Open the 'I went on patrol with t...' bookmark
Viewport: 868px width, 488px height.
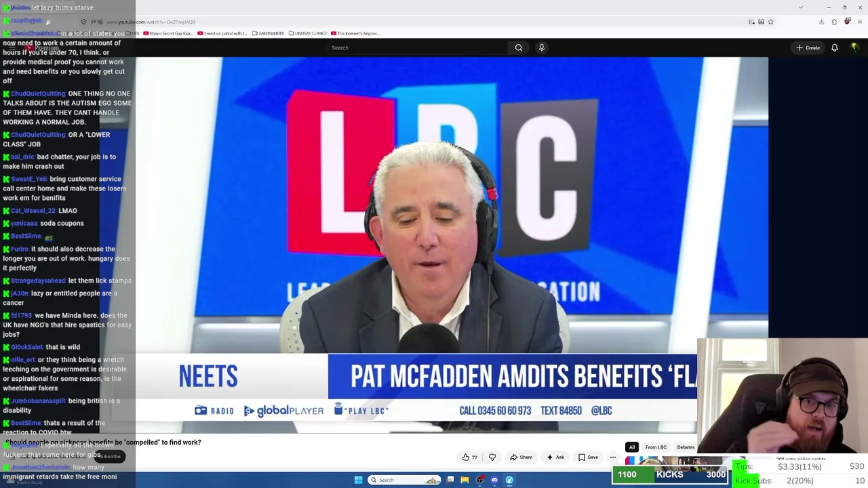(x=223, y=33)
